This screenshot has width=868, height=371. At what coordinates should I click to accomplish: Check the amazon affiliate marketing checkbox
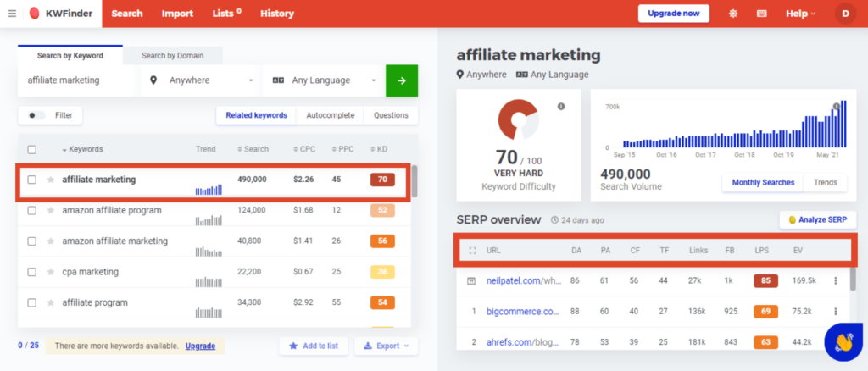32,241
